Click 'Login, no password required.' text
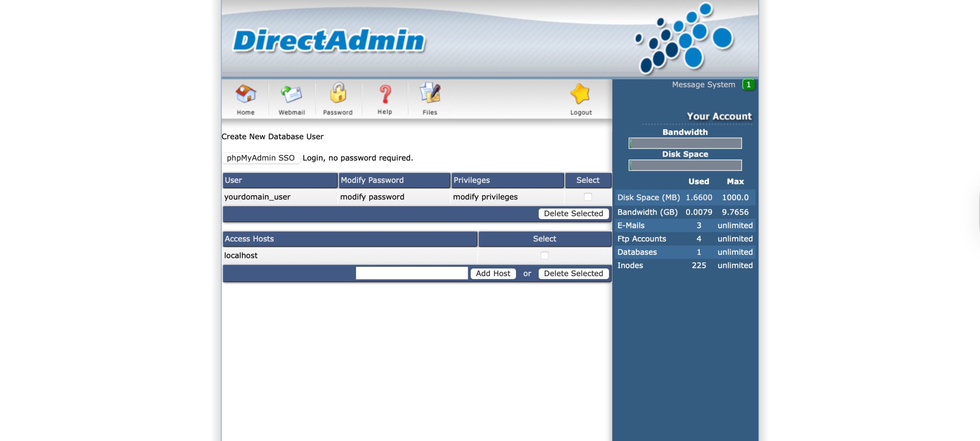Image resolution: width=980 pixels, height=441 pixels. coord(358,158)
